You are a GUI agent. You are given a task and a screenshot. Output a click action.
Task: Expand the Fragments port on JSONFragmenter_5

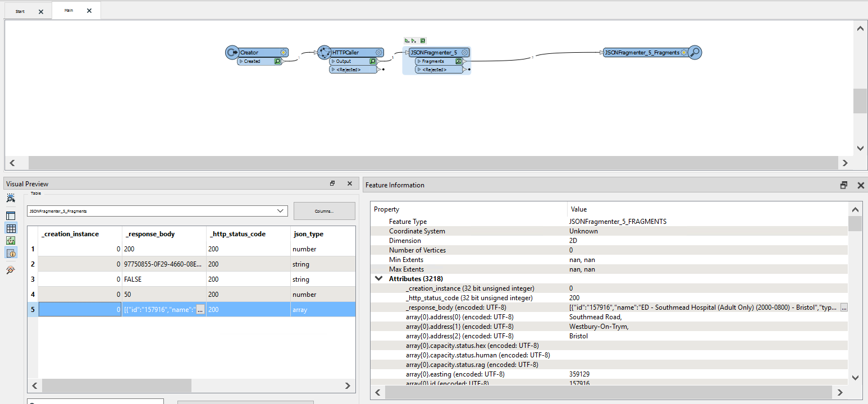pyautogui.click(x=419, y=61)
